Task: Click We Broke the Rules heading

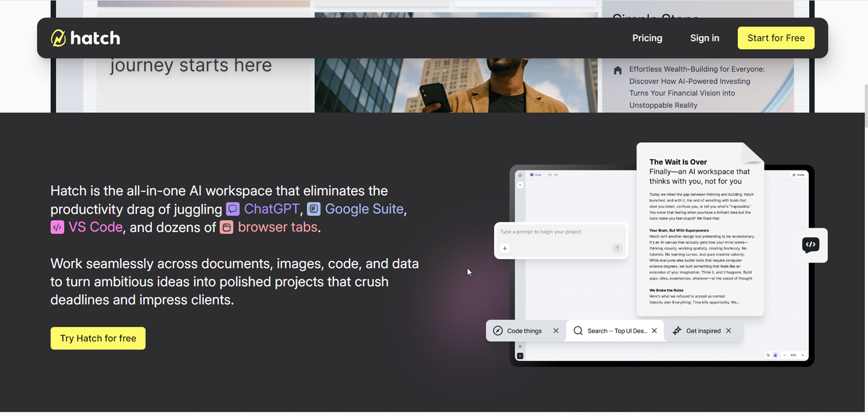Action: [x=666, y=290]
